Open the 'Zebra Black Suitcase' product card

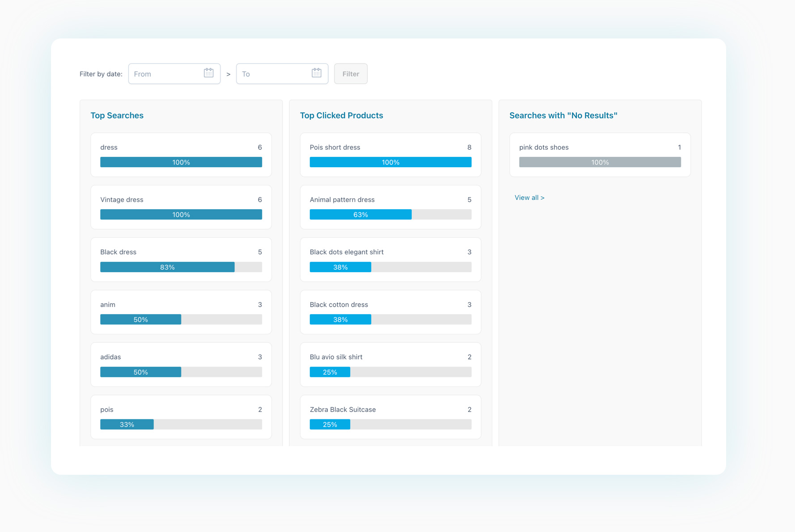(x=390, y=416)
